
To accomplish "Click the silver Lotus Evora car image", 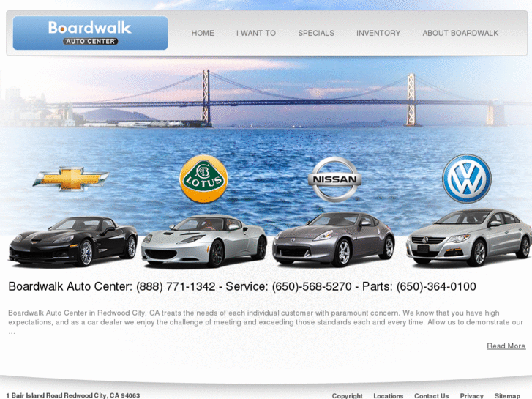I will (204, 241).
